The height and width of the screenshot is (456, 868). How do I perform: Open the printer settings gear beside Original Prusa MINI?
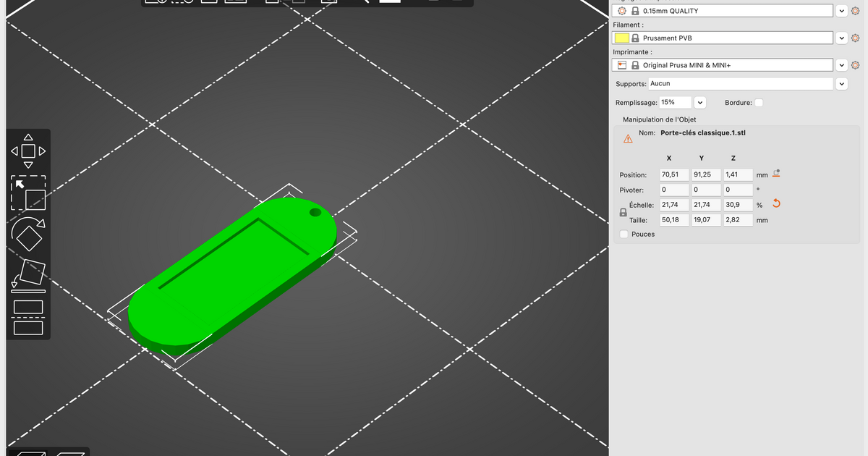pyautogui.click(x=855, y=64)
